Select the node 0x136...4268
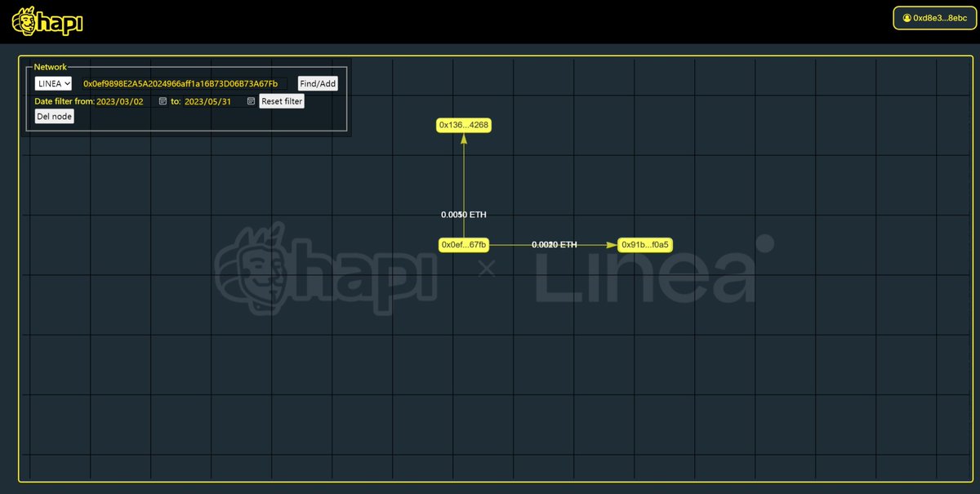This screenshot has width=980, height=494. 464,125
